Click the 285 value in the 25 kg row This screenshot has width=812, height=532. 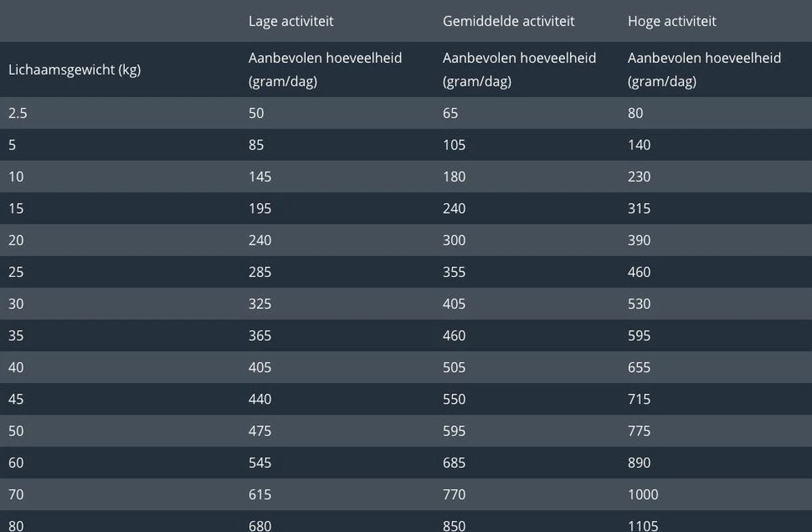pyautogui.click(x=260, y=272)
